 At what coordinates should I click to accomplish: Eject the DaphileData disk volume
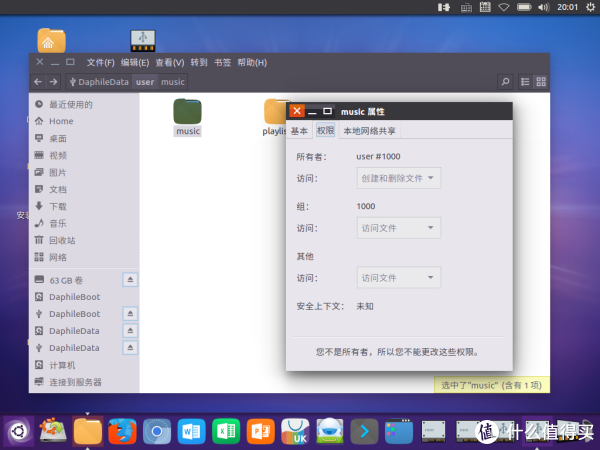click(130, 331)
